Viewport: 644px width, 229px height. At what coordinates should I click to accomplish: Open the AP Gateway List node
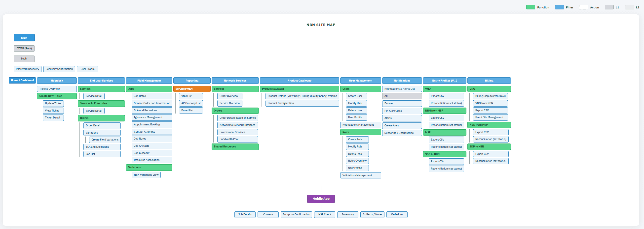tap(191, 103)
